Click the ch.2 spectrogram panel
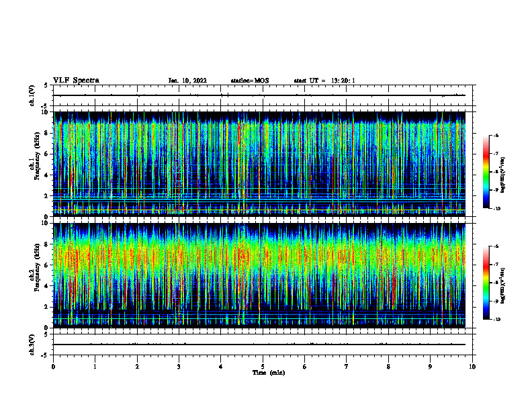Screen dimensions: 532x411 [x=259, y=275]
